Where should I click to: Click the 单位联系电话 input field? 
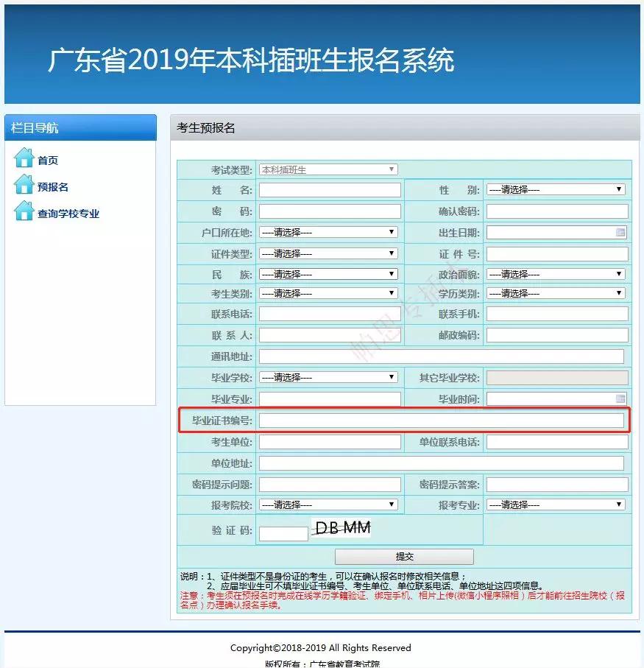click(x=557, y=442)
